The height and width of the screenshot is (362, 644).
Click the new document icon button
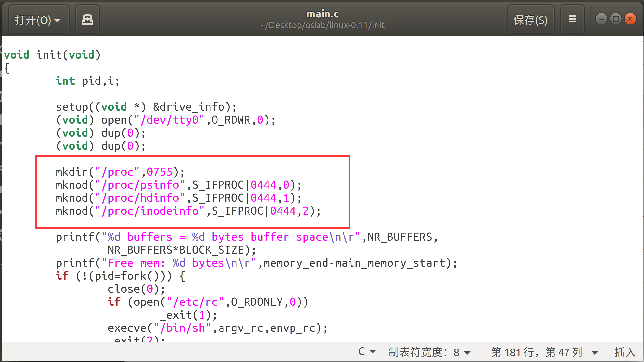click(88, 19)
